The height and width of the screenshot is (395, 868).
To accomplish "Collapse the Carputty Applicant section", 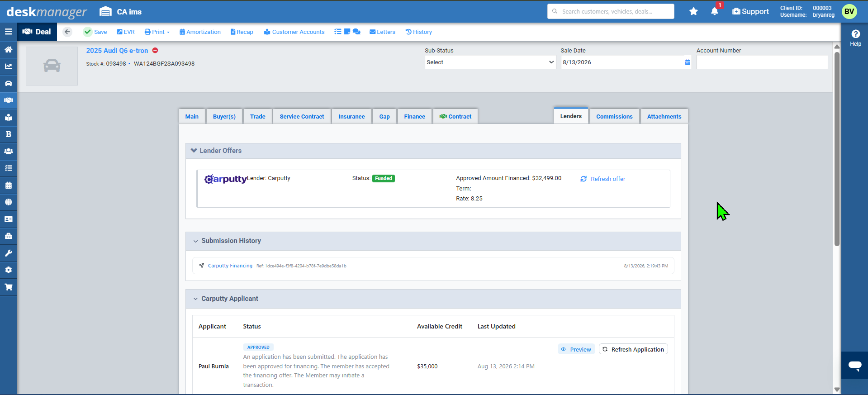I will click(195, 299).
